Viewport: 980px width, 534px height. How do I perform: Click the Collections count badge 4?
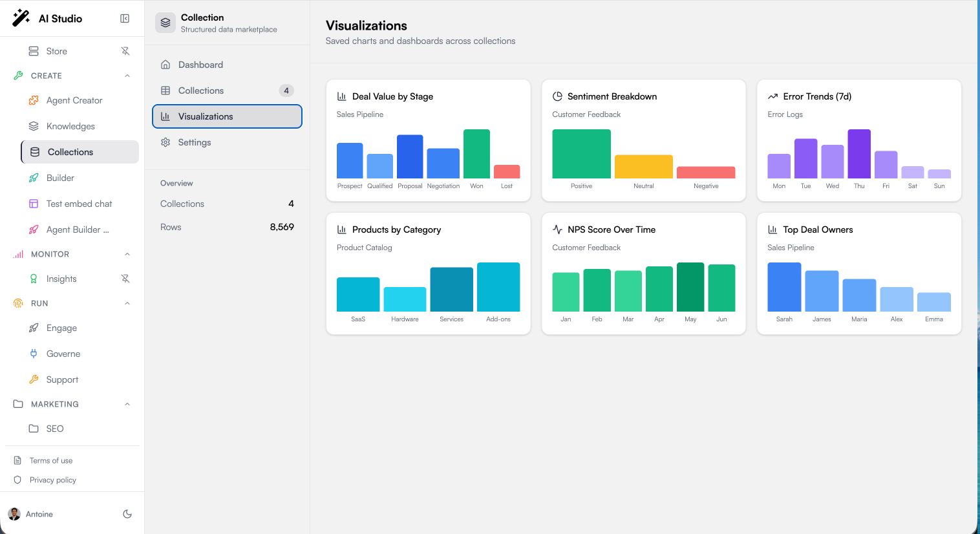[286, 91]
